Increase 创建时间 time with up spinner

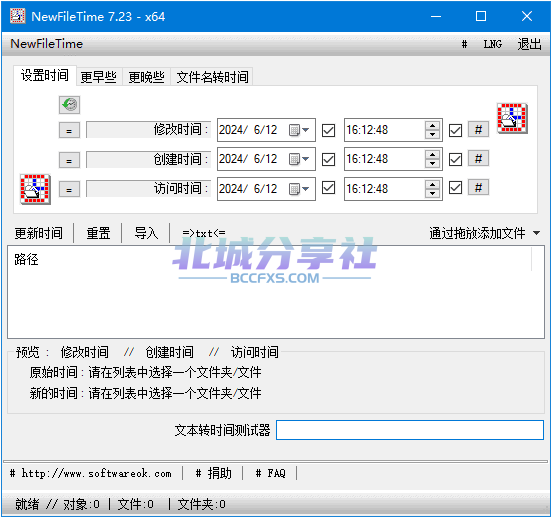click(432, 155)
